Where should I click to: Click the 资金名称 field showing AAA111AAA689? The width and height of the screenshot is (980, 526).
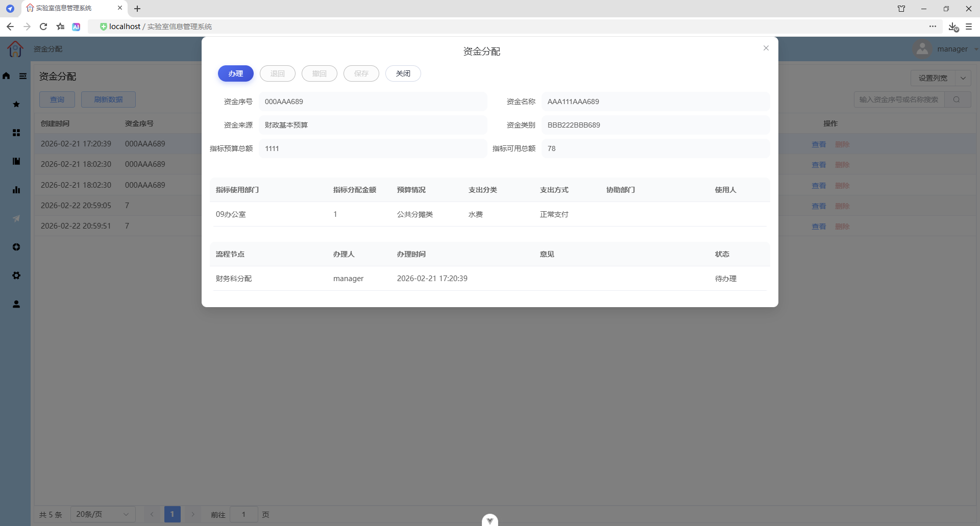(x=656, y=102)
